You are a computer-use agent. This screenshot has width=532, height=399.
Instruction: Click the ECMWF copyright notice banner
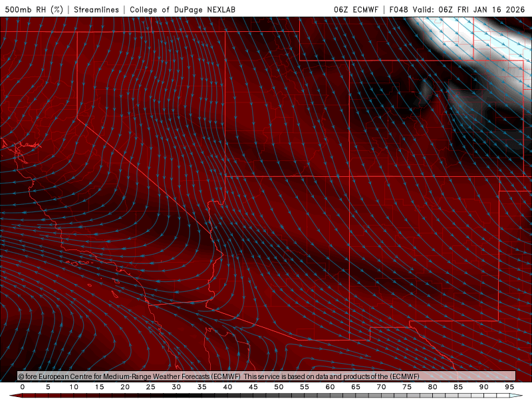pos(267,376)
